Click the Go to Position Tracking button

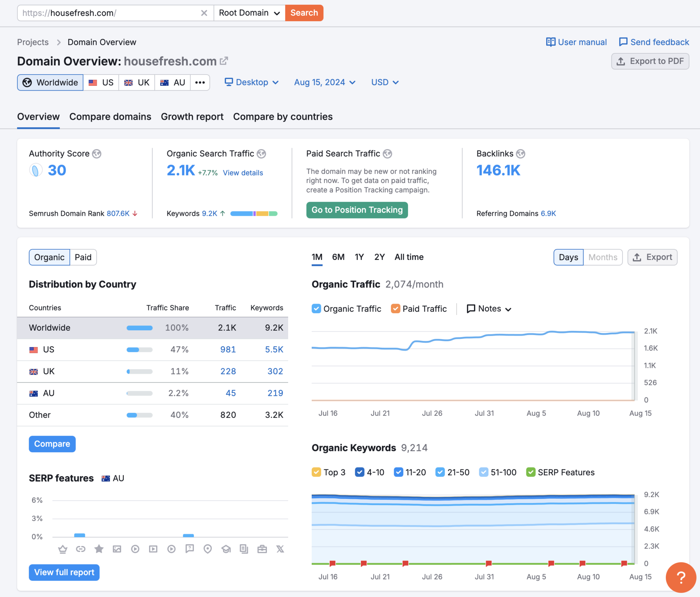(357, 210)
